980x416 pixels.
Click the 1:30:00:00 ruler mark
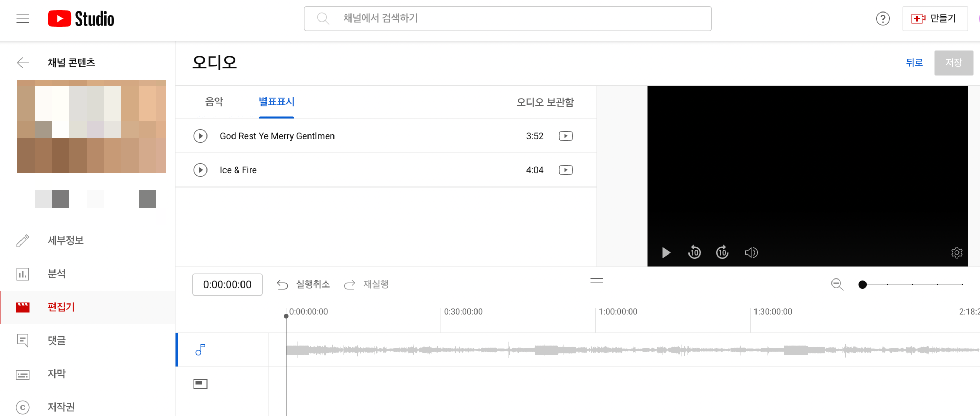(x=773, y=312)
